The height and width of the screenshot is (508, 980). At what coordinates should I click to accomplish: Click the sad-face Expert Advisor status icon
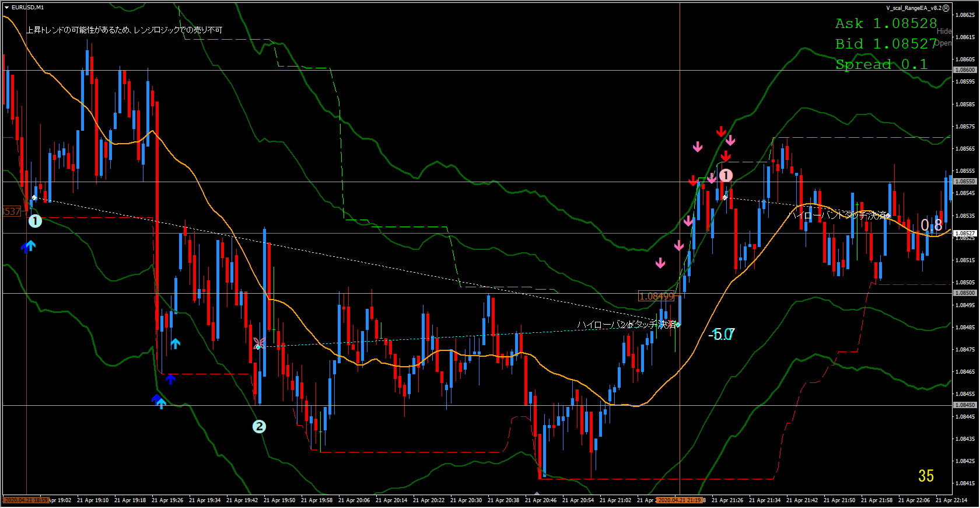pyautogui.click(x=946, y=8)
